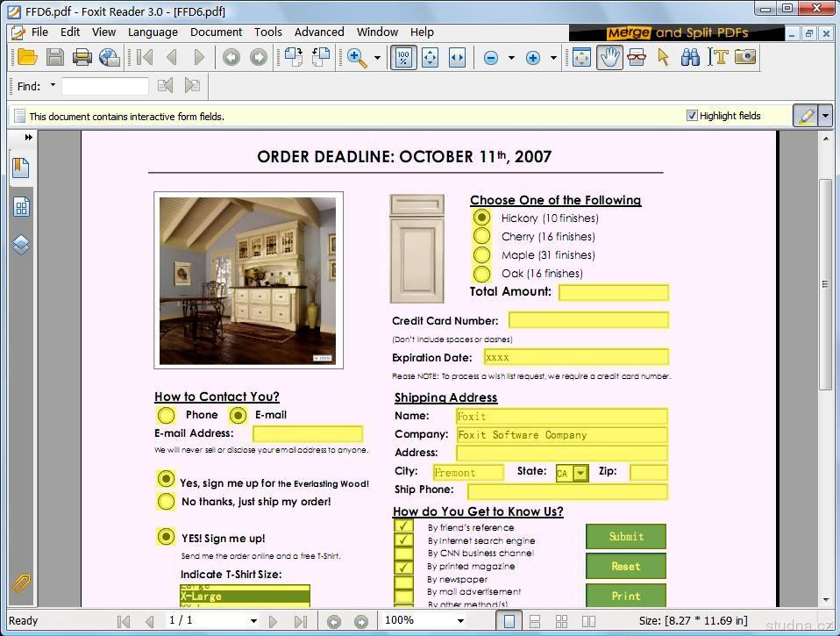Select the Hickory radio button
The width and height of the screenshot is (840, 636).
tap(481, 217)
